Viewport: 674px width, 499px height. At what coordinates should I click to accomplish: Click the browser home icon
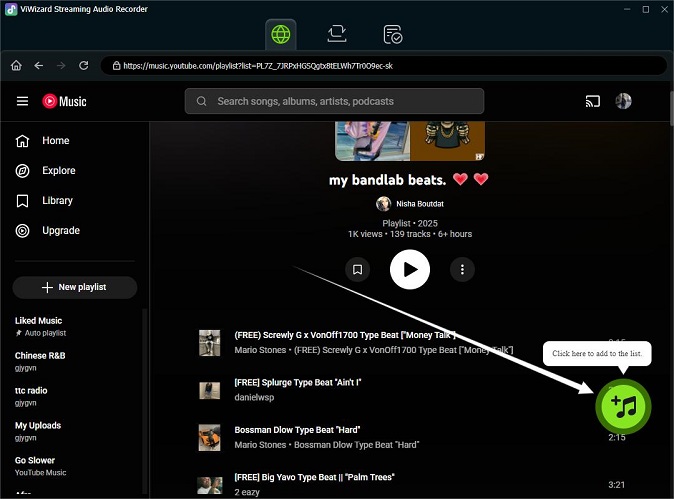click(x=16, y=65)
